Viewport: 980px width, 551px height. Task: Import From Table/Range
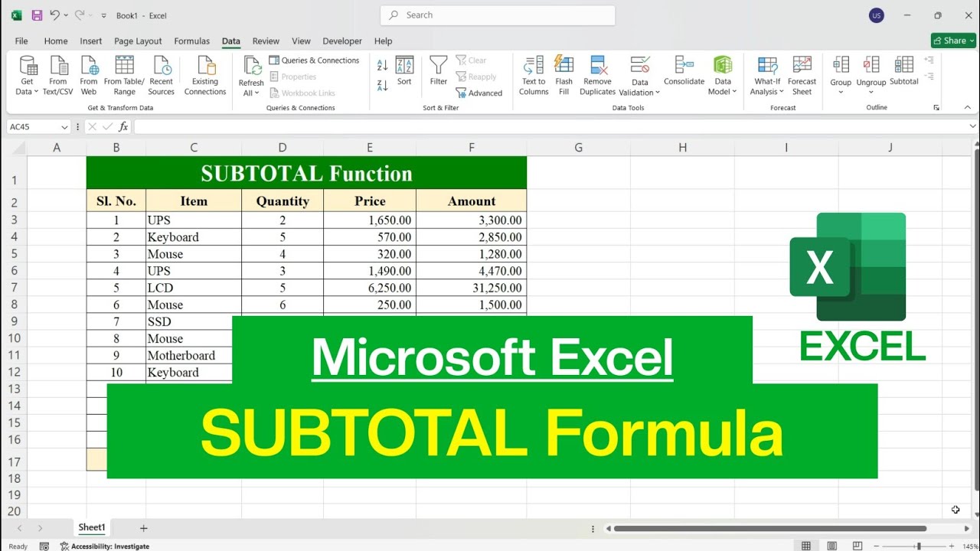coord(124,76)
